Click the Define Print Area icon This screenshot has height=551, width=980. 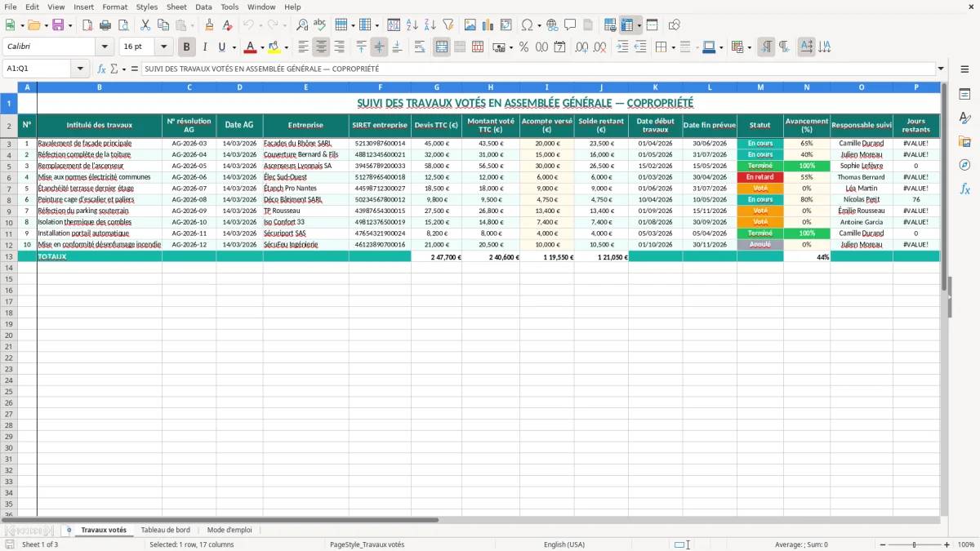[610, 25]
